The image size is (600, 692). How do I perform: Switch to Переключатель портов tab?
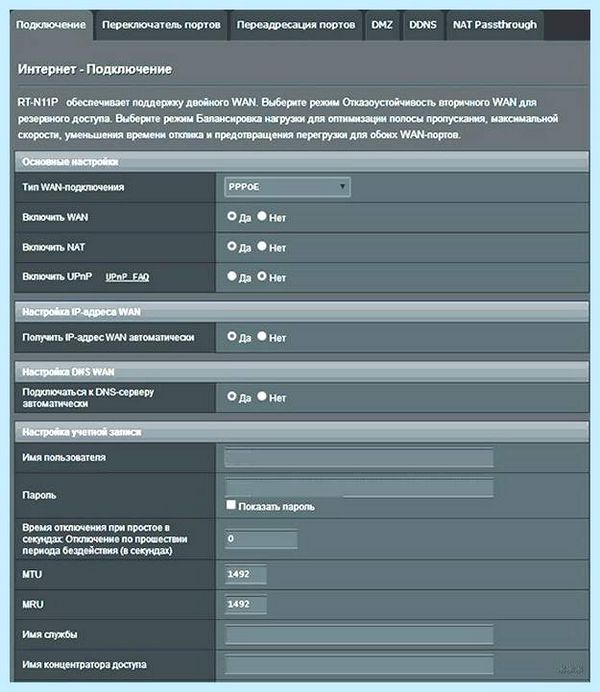pyautogui.click(x=161, y=25)
